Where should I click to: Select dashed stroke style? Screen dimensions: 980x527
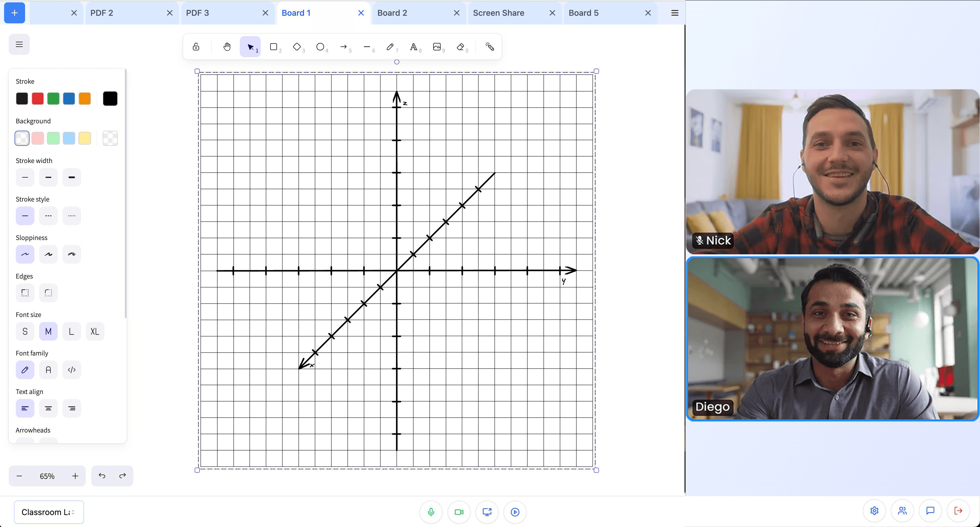(48, 216)
